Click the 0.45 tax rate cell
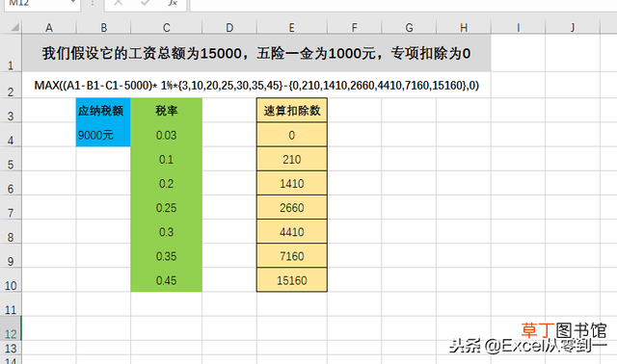The width and height of the screenshot is (617, 364). tap(167, 280)
